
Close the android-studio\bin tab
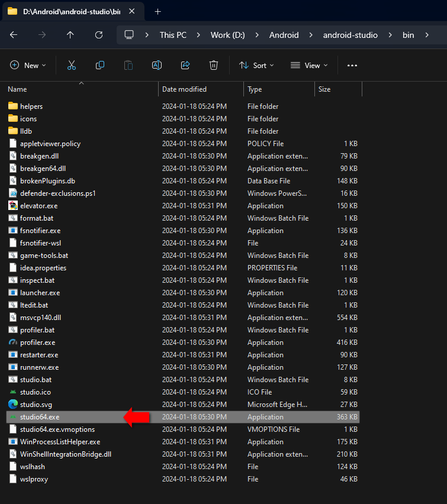[x=131, y=11]
